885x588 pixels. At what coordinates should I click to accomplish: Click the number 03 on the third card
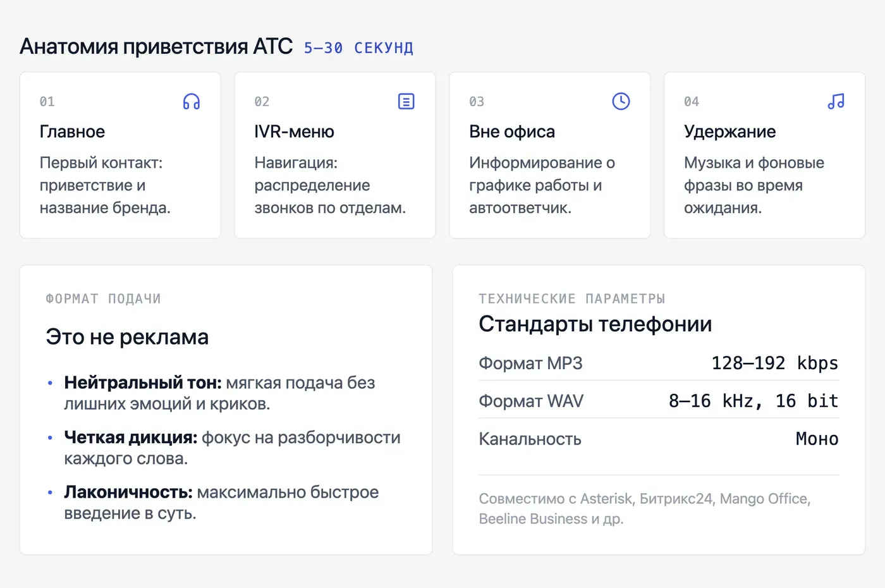(477, 102)
